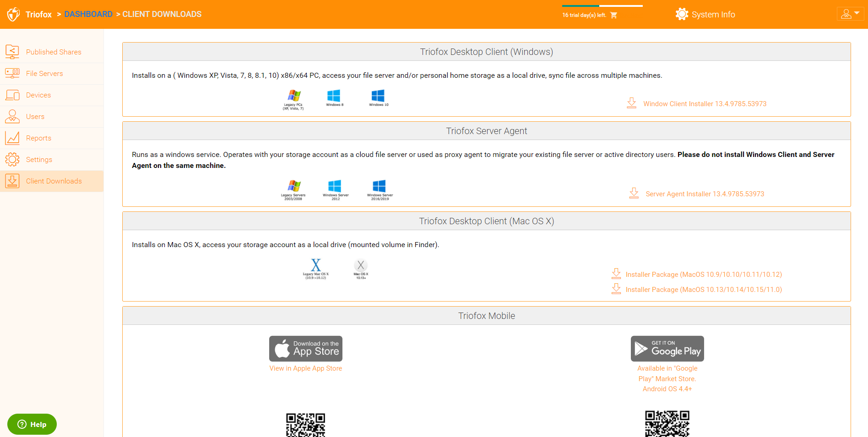The width and height of the screenshot is (868, 437).
Task: Click the Legacy Servers 2003/2008 icon
Action: point(293,190)
